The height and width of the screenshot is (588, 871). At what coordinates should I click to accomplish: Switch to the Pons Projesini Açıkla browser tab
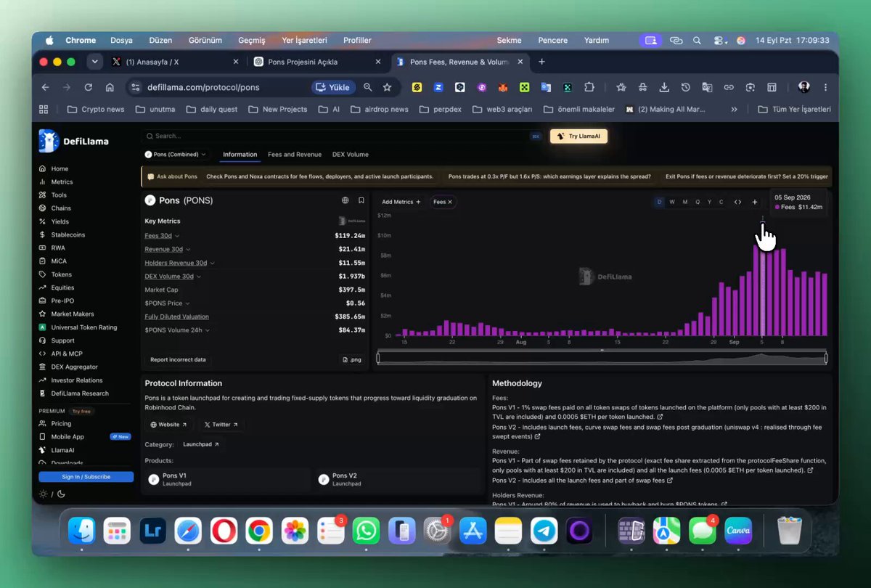coord(317,62)
